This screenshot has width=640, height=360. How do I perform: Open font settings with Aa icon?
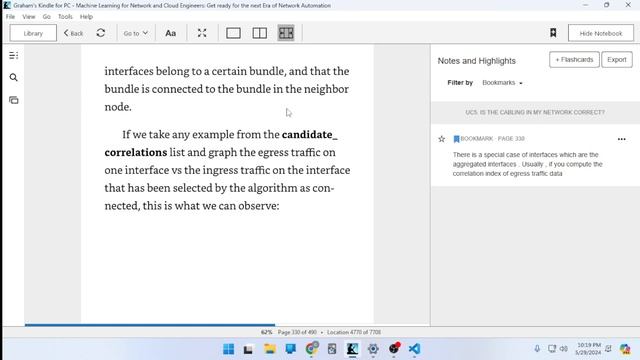171,33
